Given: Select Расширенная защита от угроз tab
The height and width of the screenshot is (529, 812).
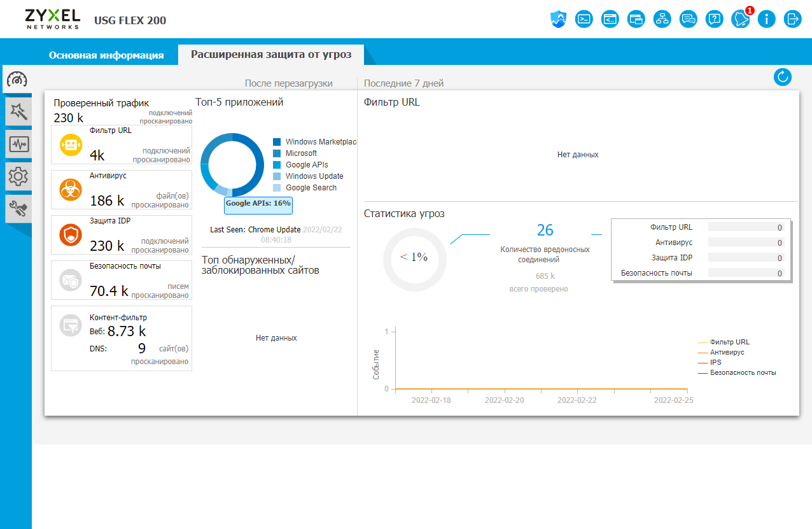Looking at the screenshot, I should coord(271,54).
